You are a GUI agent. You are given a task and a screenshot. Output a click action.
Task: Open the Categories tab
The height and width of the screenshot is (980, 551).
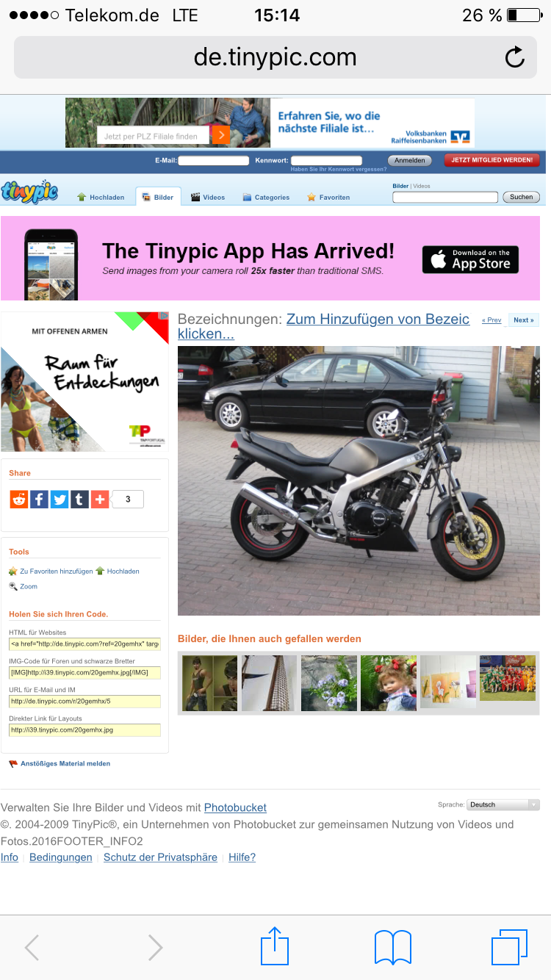(266, 197)
